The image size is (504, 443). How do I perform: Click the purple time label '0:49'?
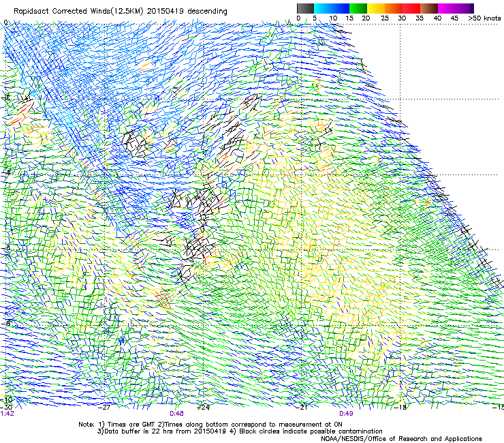coord(346,414)
